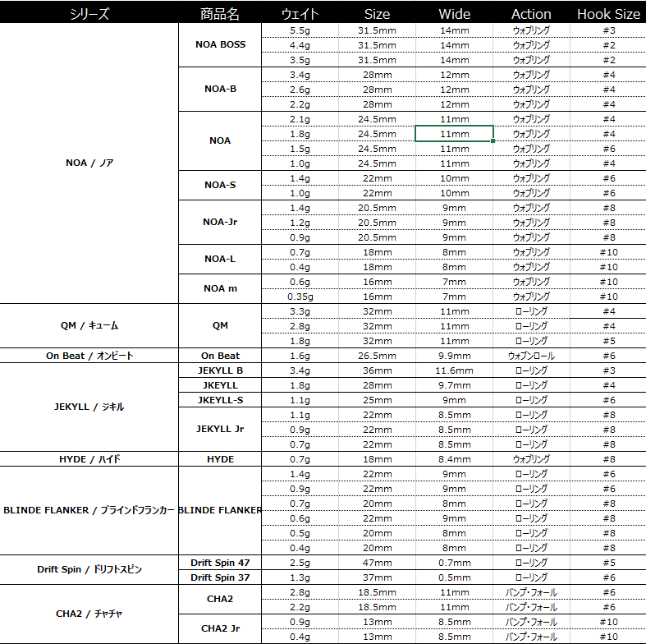646x644 pixels.
Task: Select the 5.5g weight cell
Action: [300, 30]
